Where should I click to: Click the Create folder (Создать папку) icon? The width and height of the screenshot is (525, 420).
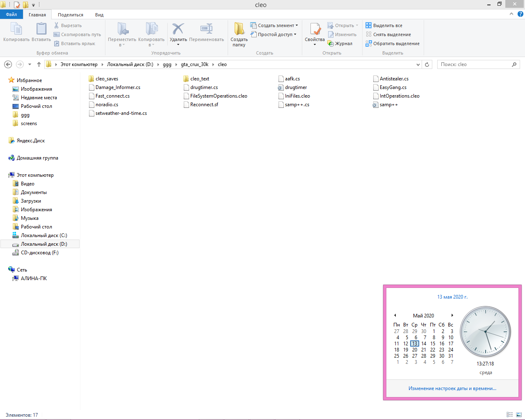pyautogui.click(x=239, y=29)
